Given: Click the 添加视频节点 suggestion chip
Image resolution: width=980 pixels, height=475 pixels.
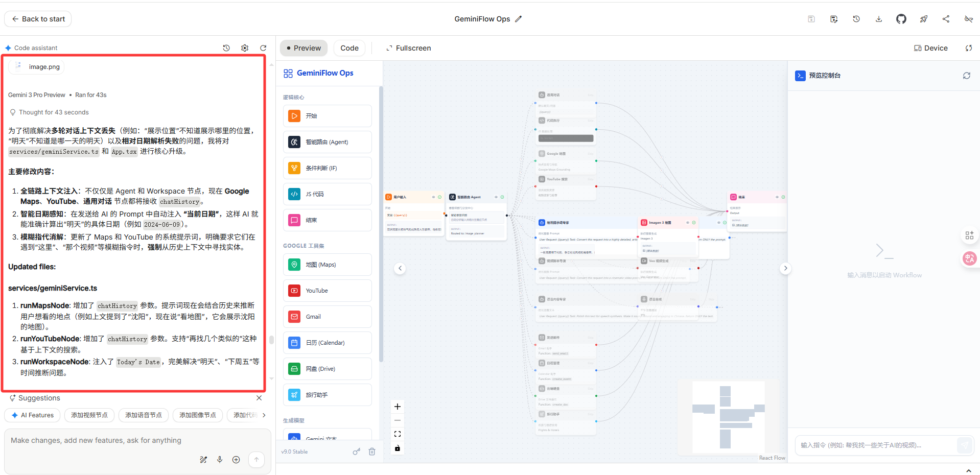Looking at the screenshot, I should tap(89, 415).
